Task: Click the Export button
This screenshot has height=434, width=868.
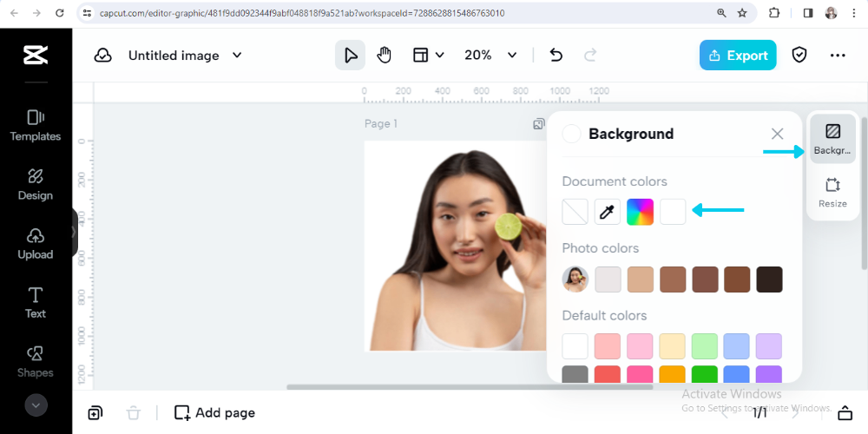Action: [x=738, y=55]
